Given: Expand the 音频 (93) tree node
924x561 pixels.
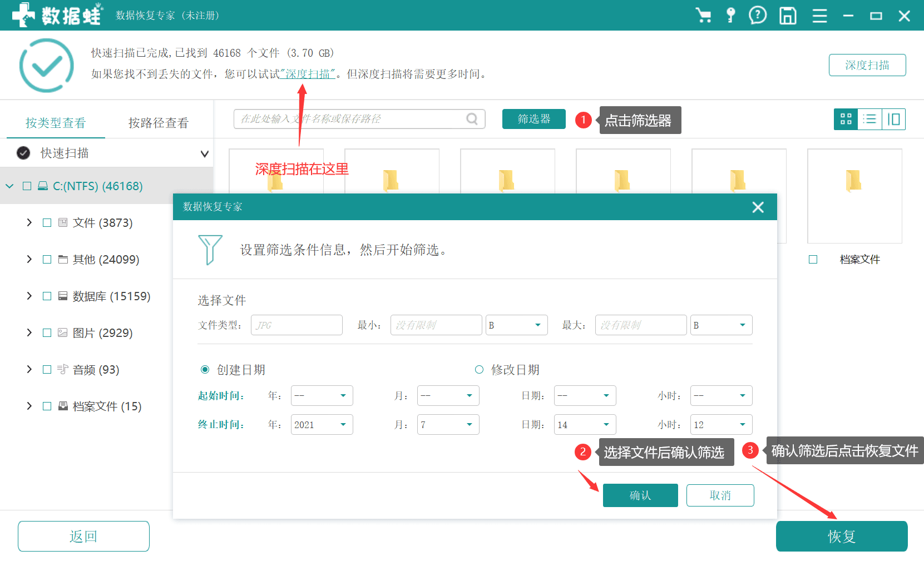Looking at the screenshot, I should click(x=29, y=369).
